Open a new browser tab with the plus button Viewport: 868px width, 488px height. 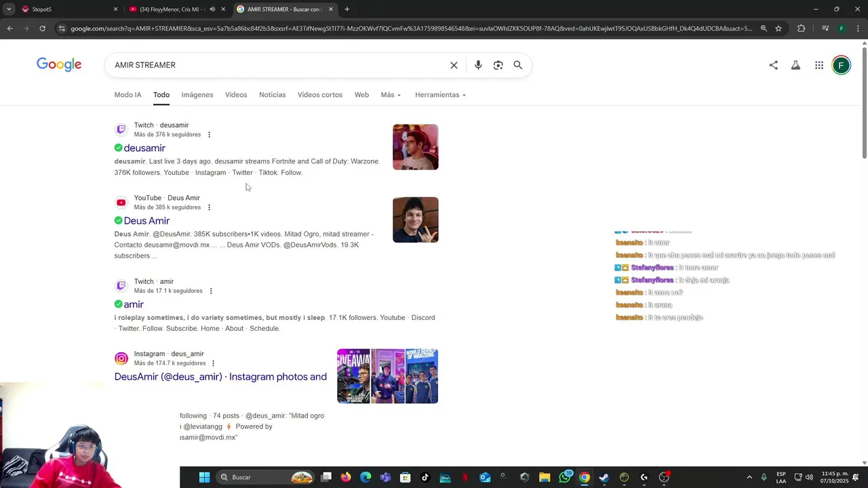pos(347,9)
